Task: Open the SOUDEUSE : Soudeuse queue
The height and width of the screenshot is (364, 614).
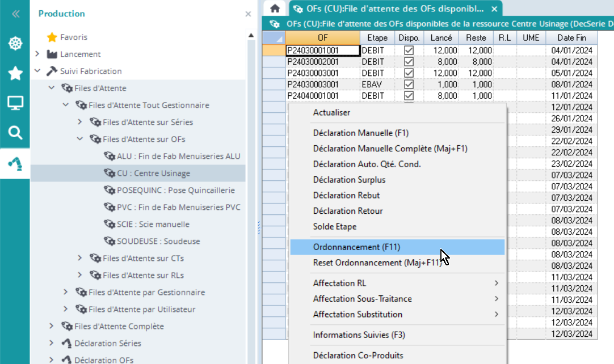Action: [158, 242]
